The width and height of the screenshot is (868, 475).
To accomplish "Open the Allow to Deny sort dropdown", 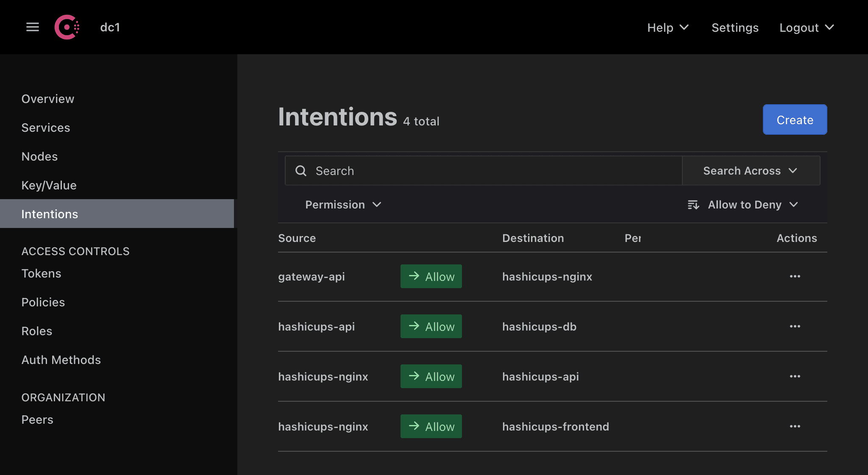I will [743, 205].
